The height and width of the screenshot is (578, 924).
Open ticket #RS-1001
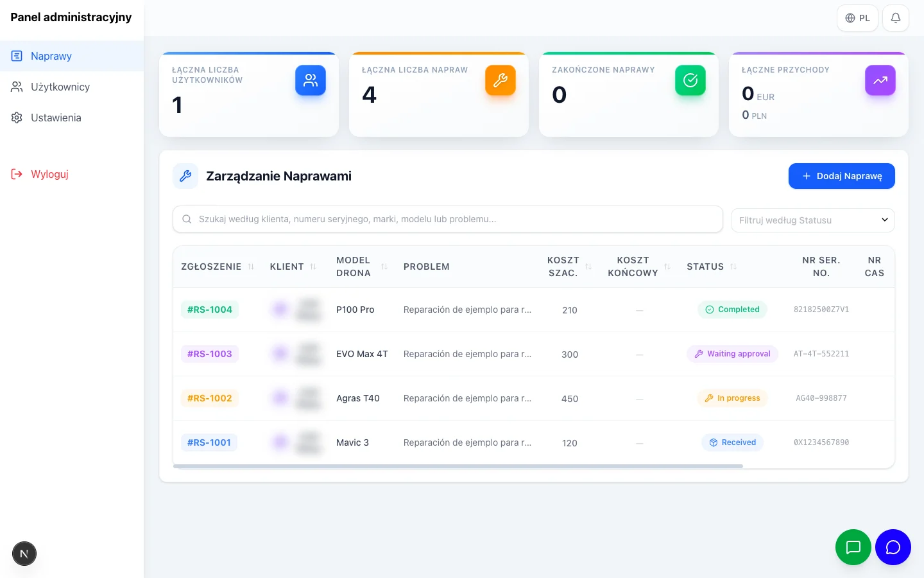pyautogui.click(x=209, y=442)
